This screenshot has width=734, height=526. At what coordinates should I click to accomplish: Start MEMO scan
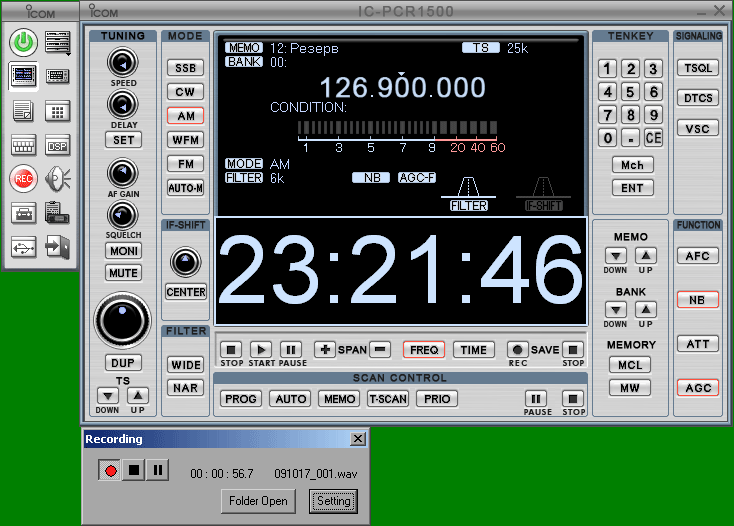coord(339,399)
